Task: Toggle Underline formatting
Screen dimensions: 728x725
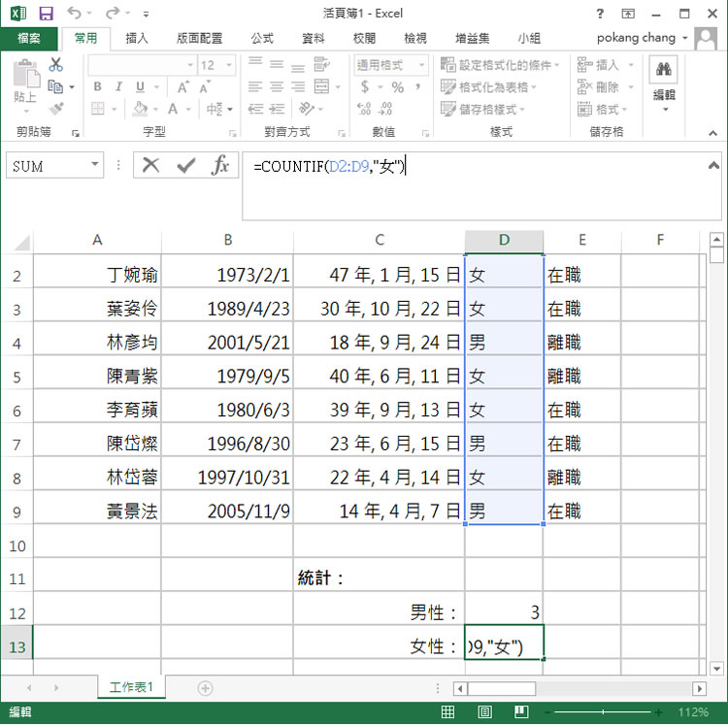Action: tap(140, 86)
